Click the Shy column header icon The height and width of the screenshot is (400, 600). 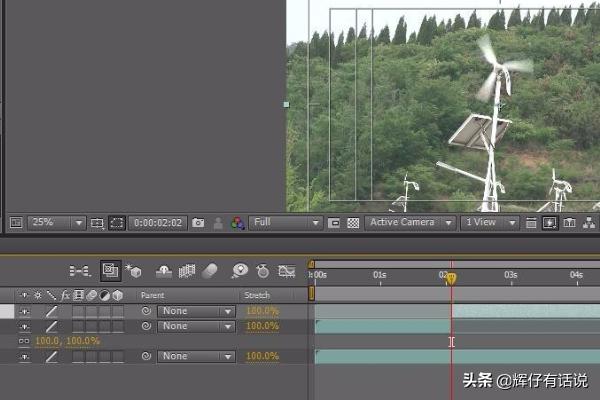pos(24,295)
